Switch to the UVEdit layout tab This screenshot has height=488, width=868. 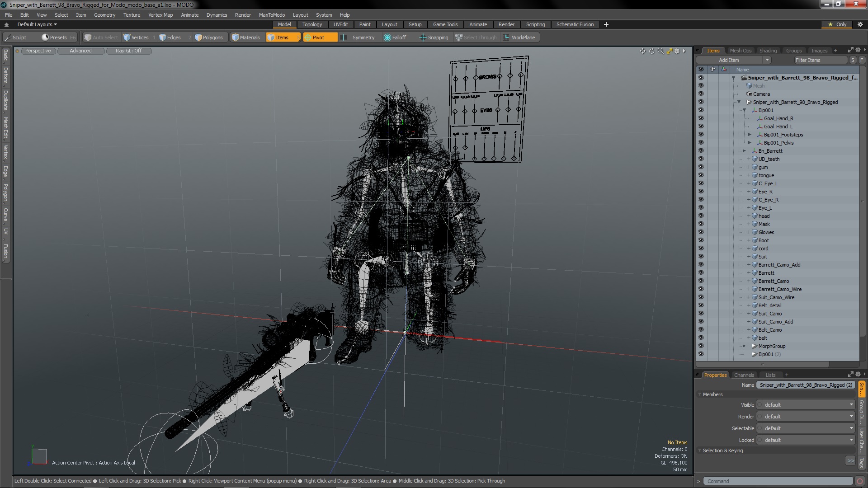tap(340, 24)
